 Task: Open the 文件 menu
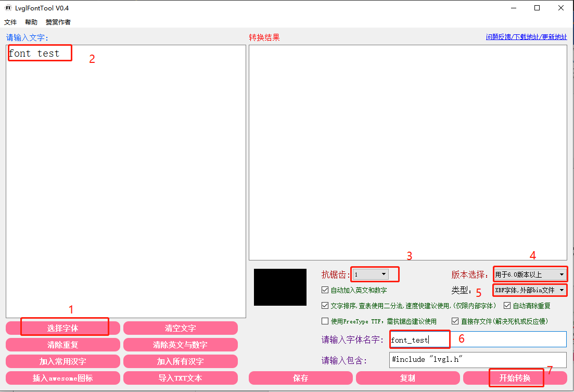pyautogui.click(x=10, y=22)
